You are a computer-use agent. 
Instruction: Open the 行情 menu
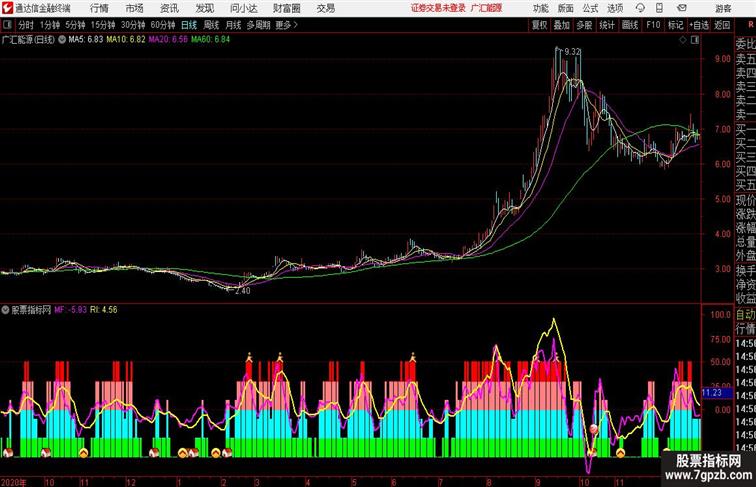[99, 8]
